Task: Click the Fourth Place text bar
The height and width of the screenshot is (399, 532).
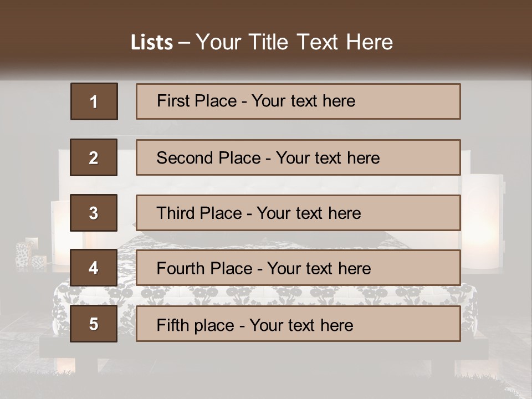Action: tap(298, 268)
